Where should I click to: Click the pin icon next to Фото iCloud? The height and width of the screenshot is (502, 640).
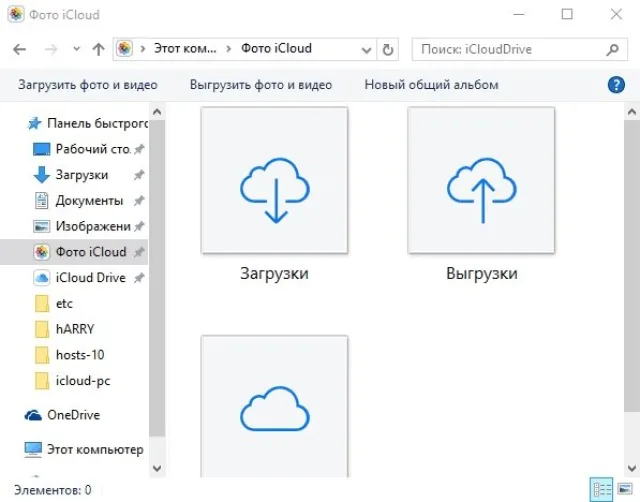[x=139, y=252]
